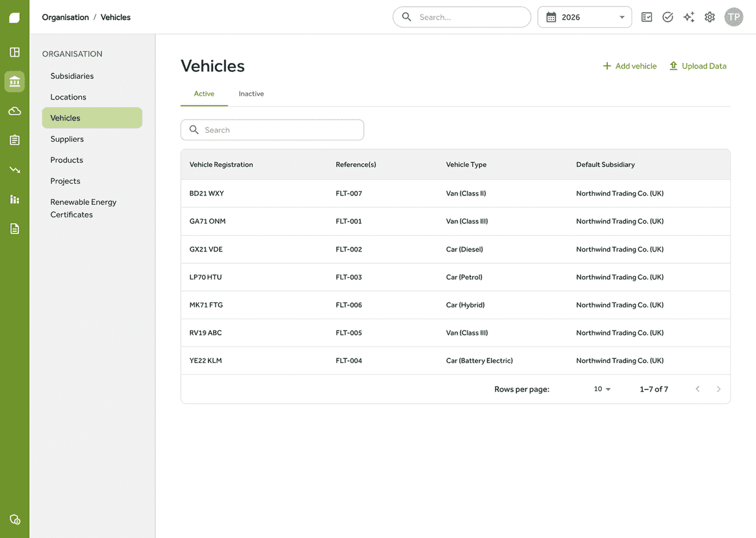Sort by Vehicle Type column header
Viewport: 756px width, 538px height.
point(466,164)
